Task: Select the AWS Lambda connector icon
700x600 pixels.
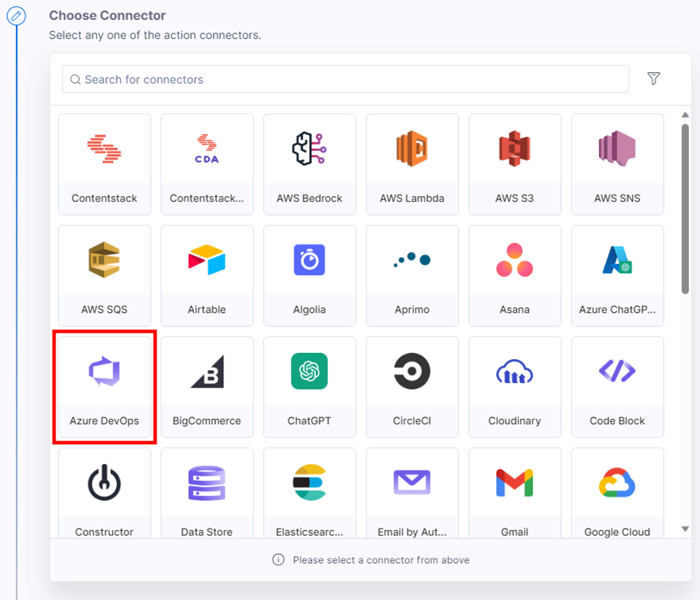Action: [412, 149]
